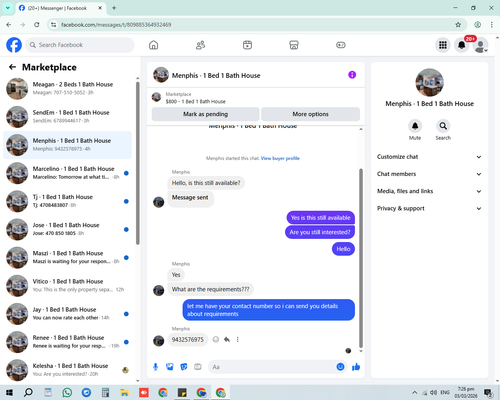
Task: Open Renee - 1 Bed 1 Bath House chat
Action: click(x=68, y=342)
